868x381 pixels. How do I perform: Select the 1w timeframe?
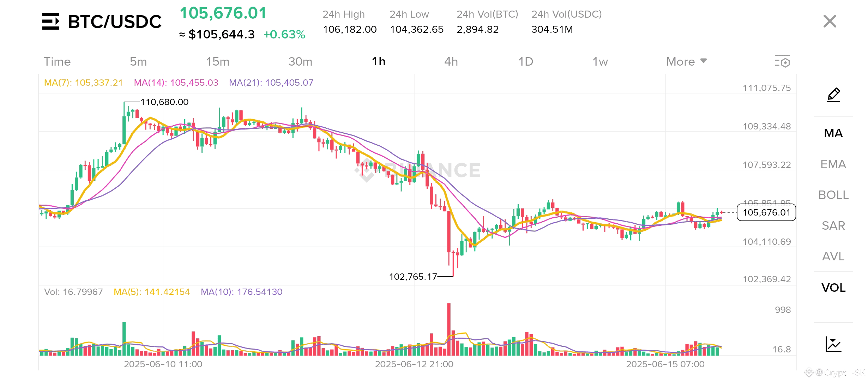click(x=600, y=61)
